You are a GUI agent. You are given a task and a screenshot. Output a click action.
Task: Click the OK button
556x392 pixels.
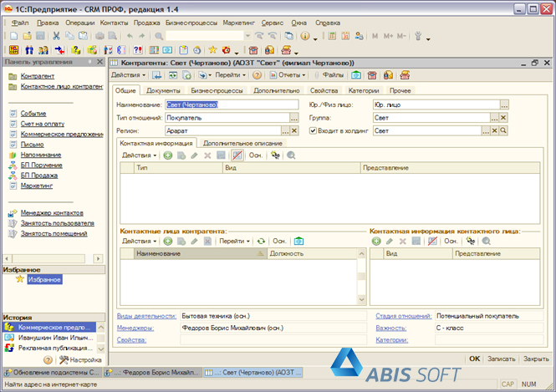pyautogui.click(x=474, y=359)
